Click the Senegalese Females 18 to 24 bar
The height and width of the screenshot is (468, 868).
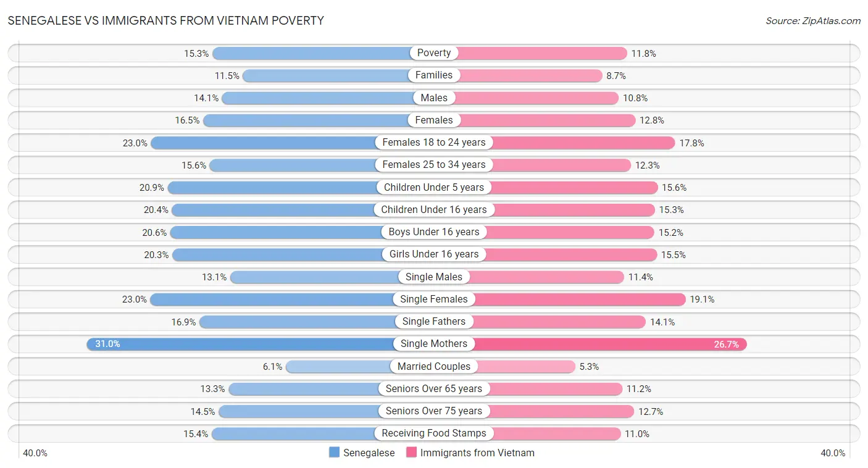point(265,143)
